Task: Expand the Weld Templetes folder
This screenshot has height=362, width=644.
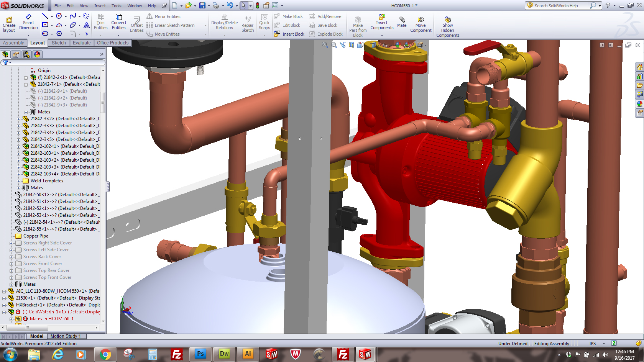Action: pos(18,181)
